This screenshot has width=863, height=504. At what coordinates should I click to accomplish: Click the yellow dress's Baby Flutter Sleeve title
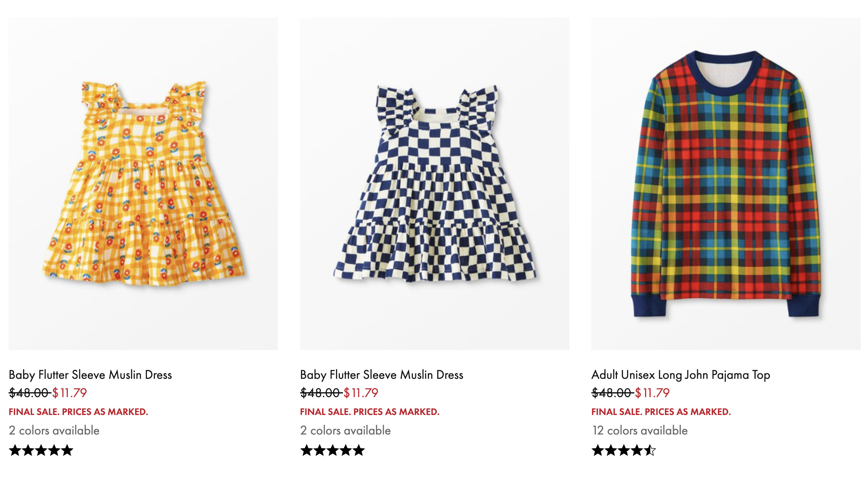coord(90,375)
